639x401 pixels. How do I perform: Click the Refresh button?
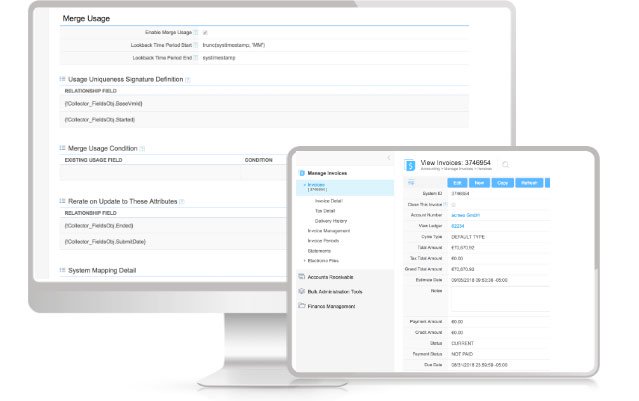(529, 183)
